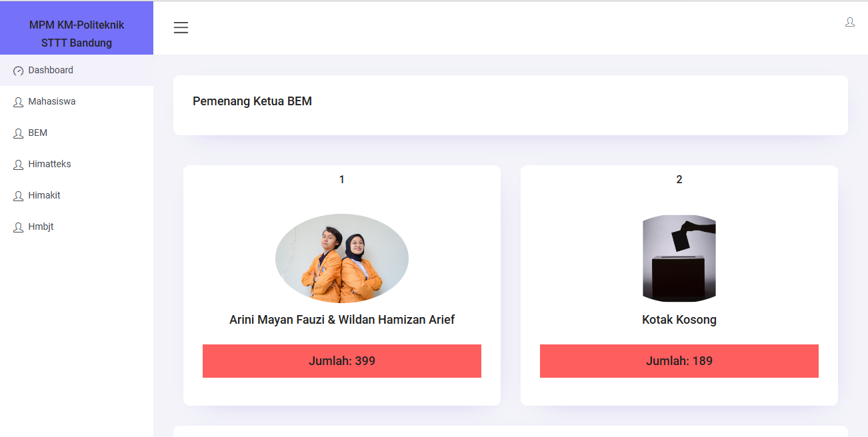Select the Hmbjt sidebar entry
Image resolution: width=868 pixels, height=437 pixels.
[41, 226]
